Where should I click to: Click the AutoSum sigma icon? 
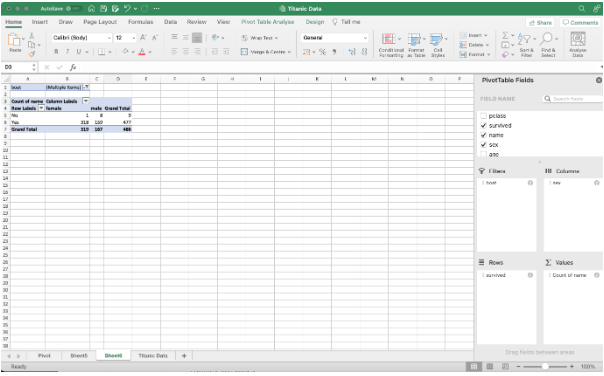point(505,35)
